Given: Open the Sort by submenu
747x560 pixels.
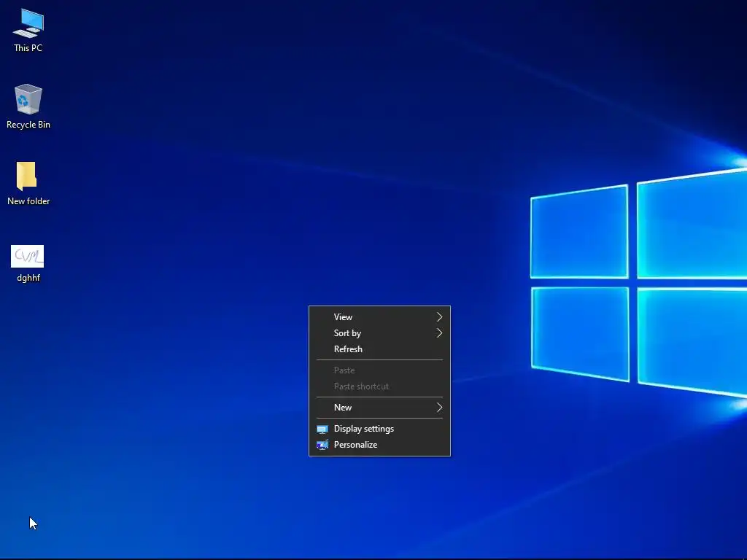Looking at the screenshot, I should tap(379, 333).
